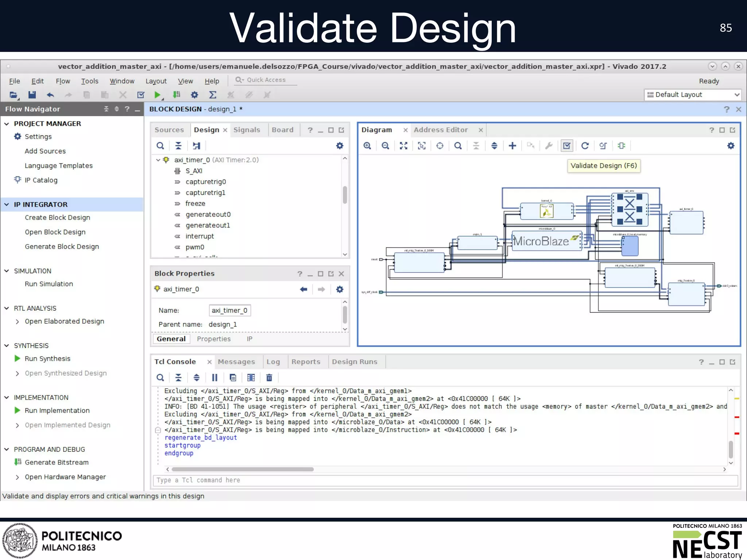747x560 pixels.
Task: Click the Zoom Fit icon in Diagram
Action: coord(403,146)
